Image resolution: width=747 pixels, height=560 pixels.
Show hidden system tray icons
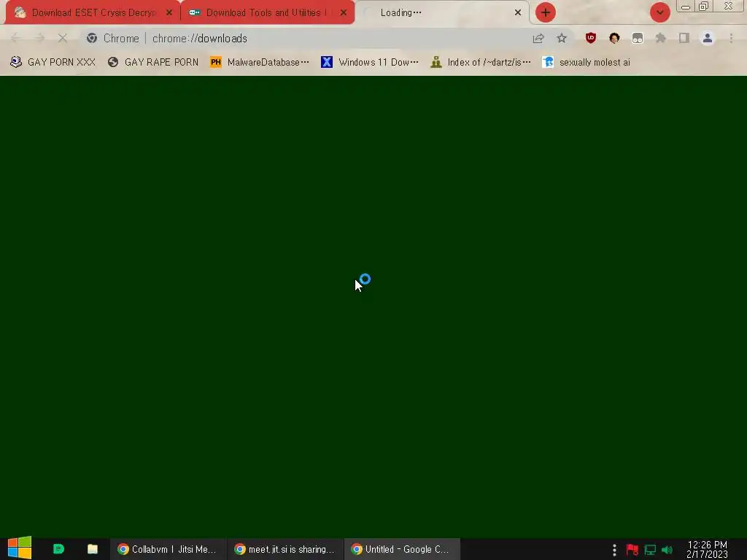point(614,550)
